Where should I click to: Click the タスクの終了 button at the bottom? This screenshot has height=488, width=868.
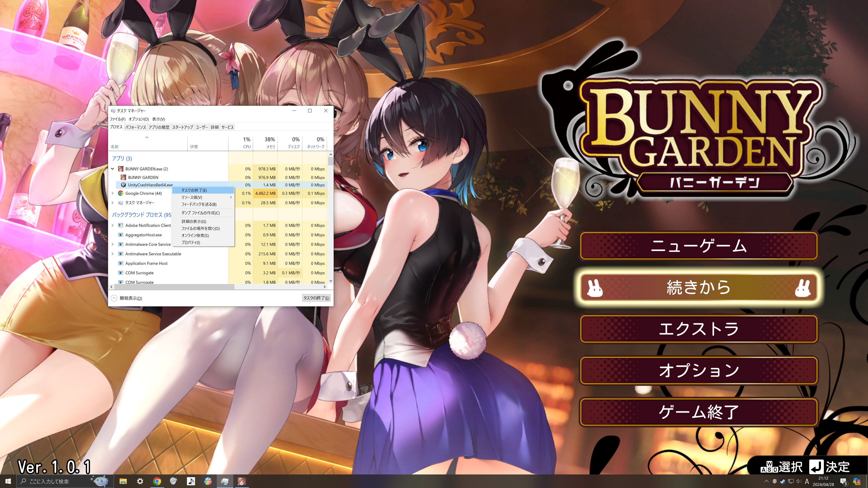coord(316,298)
